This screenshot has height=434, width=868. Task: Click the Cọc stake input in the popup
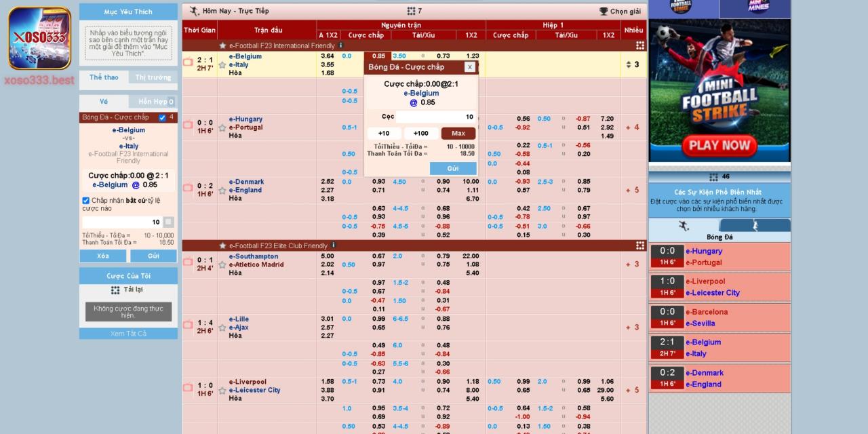[x=435, y=117]
